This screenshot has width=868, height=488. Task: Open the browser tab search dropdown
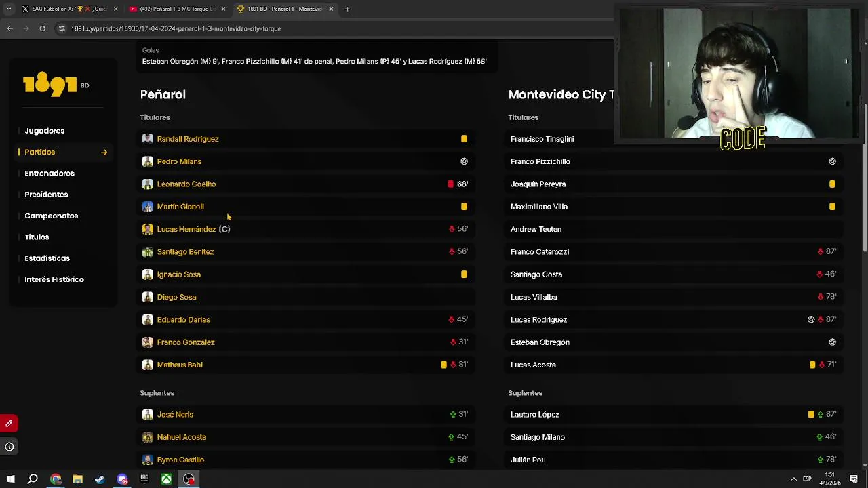[x=9, y=9]
